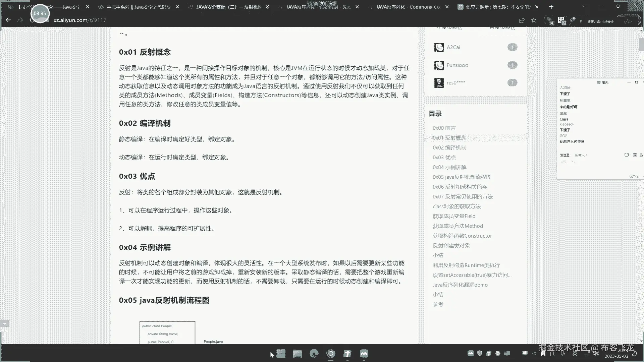Screen dimensions: 644x362
Task: Click contributor A2Cai in ranking list
Action: [x=453, y=47]
